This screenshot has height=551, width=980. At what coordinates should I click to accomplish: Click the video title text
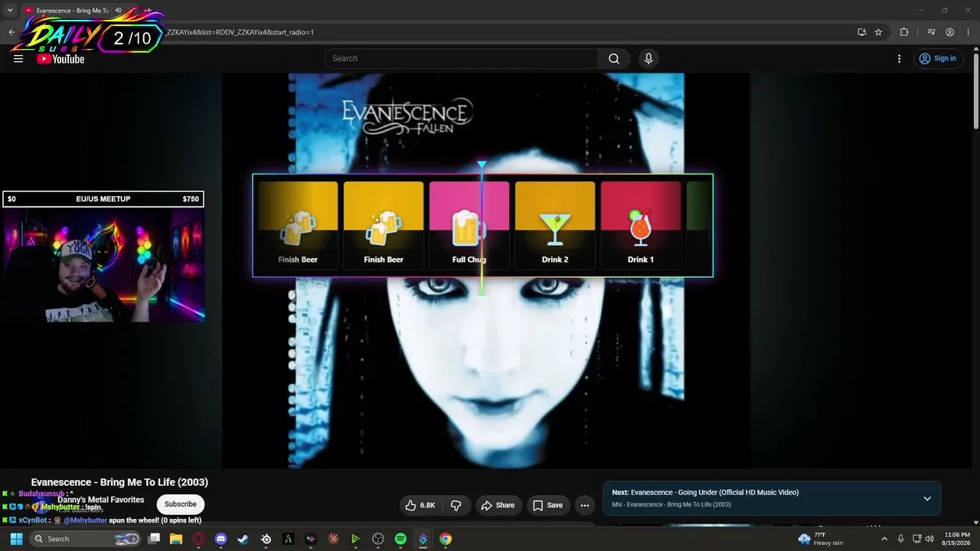(x=119, y=482)
